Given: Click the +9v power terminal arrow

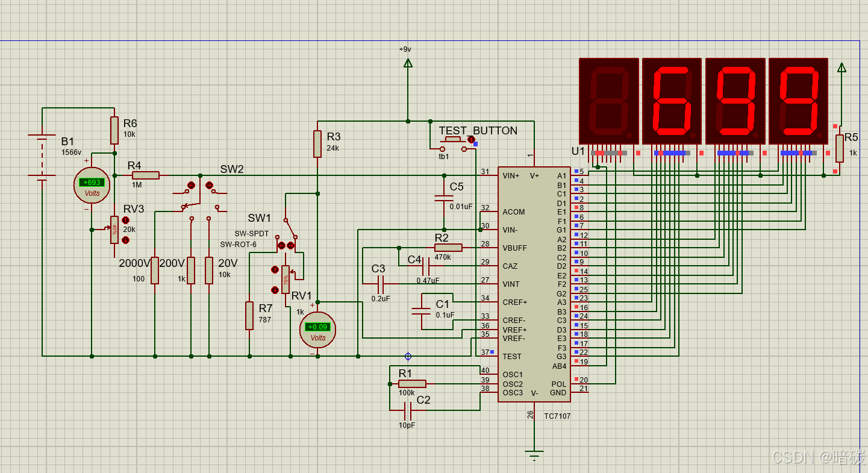Looking at the screenshot, I should pyautogui.click(x=408, y=63).
